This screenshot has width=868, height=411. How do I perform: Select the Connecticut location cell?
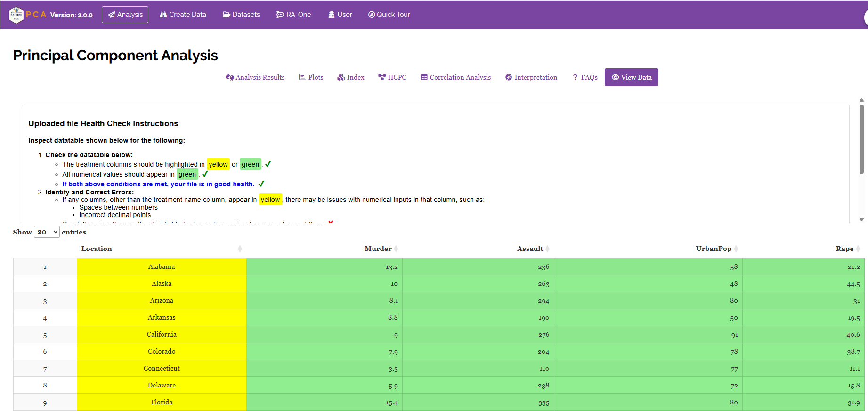coord(162,369)
